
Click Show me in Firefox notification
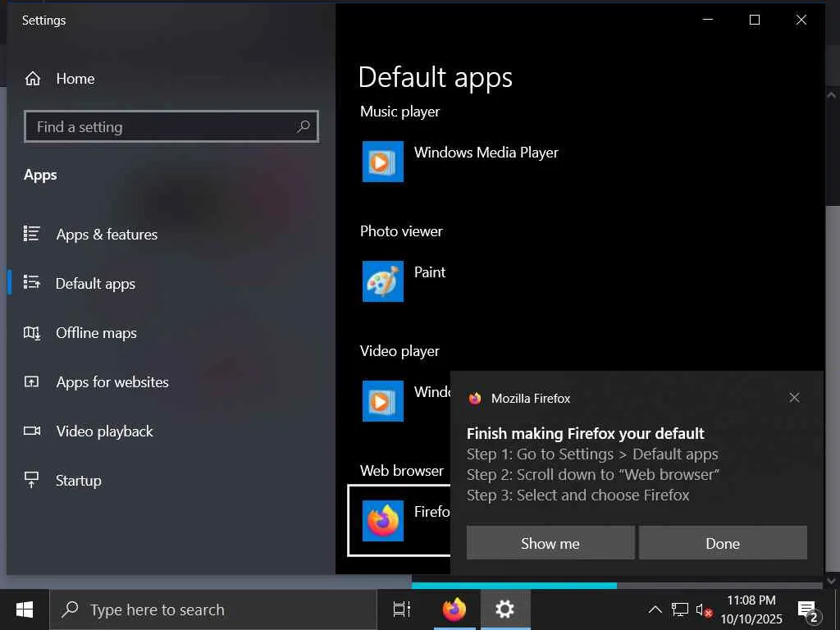tap(550, 543)
